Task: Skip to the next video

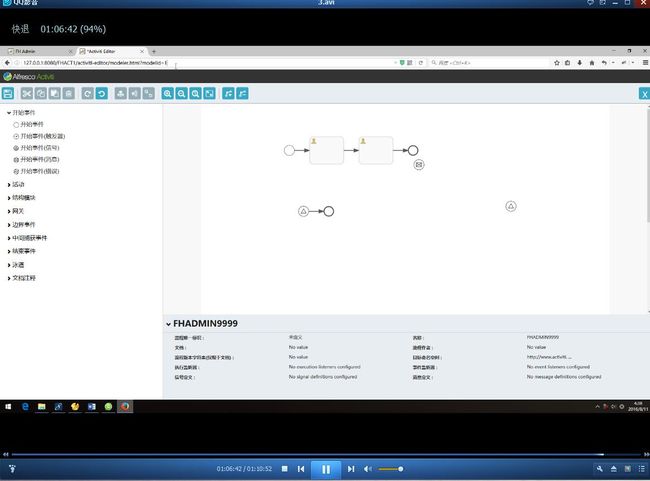Action: tap(351, 469)
